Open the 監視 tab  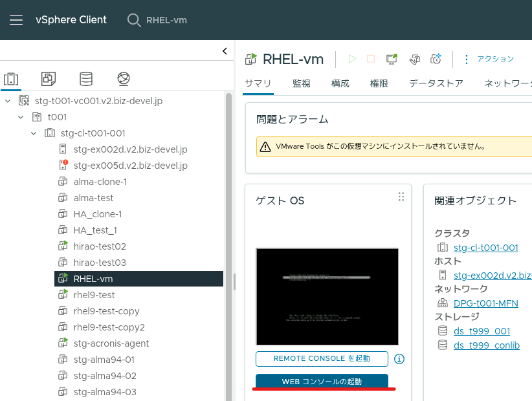302,83
